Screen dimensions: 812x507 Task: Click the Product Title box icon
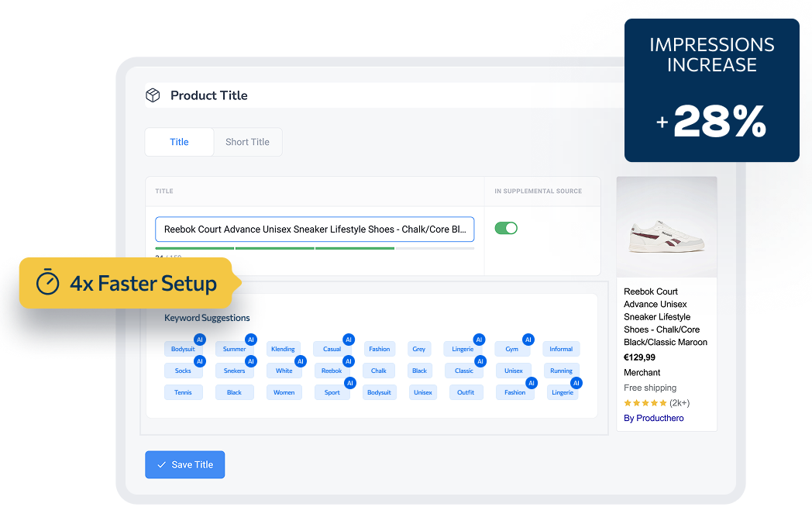click(x=153, y=95)
